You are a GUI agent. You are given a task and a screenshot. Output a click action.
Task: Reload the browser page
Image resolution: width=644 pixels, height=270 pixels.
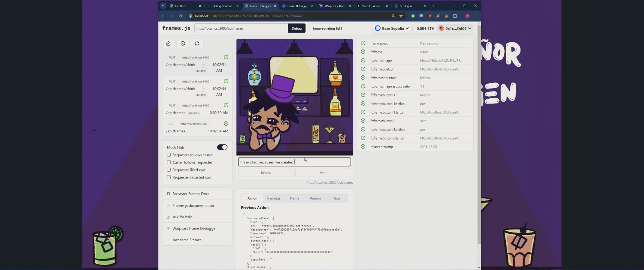[180, 16]
